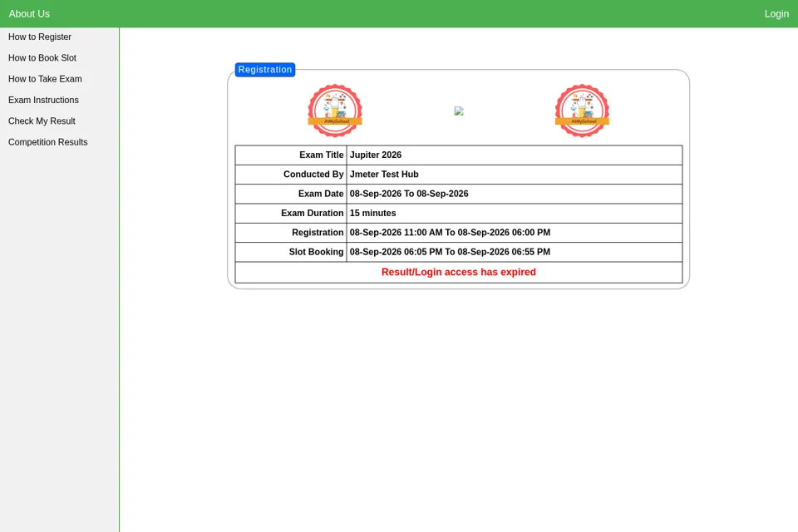798x532 pixels.
Task: Click the Exam Duration row label
Action: tap(313, 213)
